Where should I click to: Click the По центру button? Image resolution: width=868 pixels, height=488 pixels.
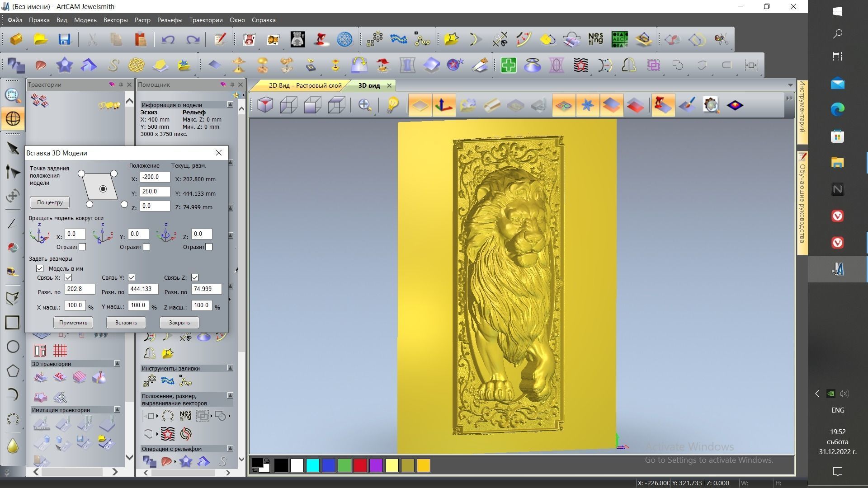click(50, 202)
